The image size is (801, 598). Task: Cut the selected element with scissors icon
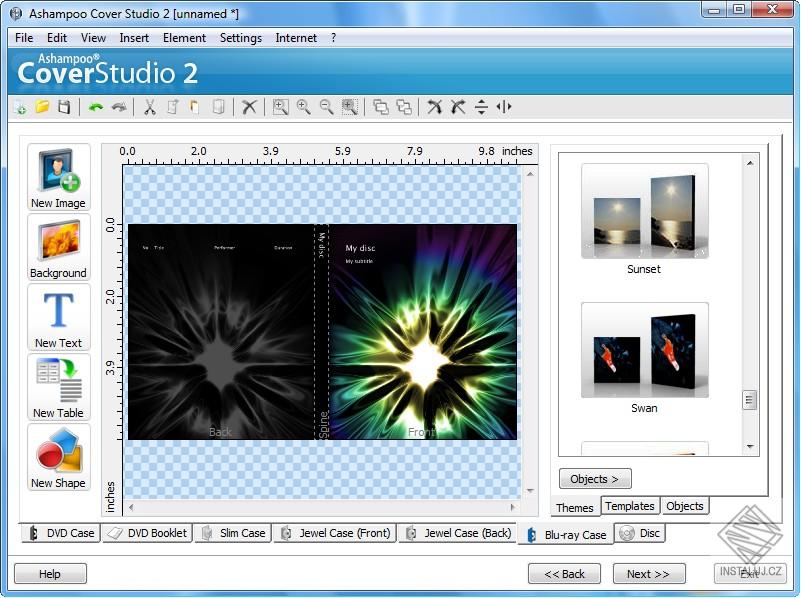148,107
